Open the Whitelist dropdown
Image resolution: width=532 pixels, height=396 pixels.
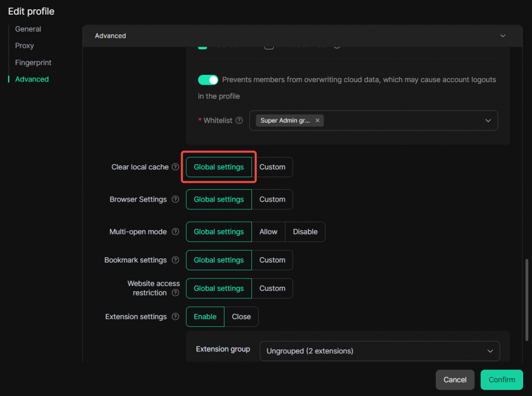tap(488, 121)
